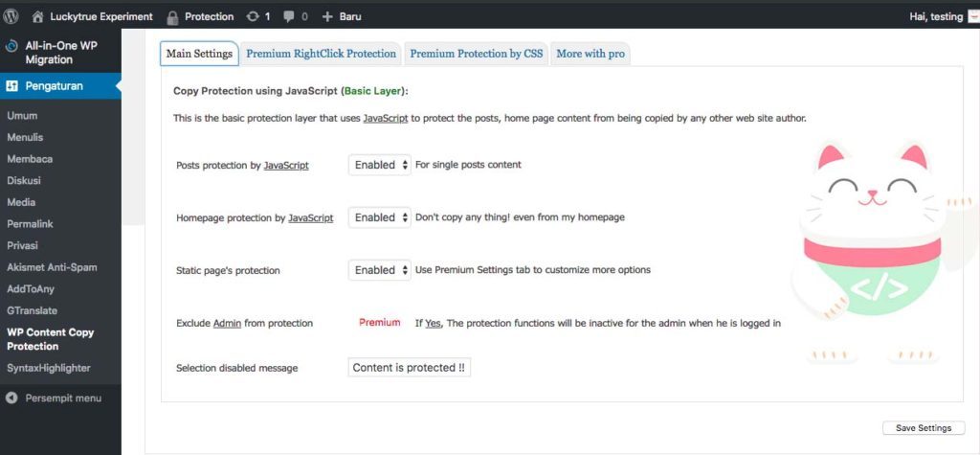
Task: Click the All-in-One WP Migration label
Action: coord(61,53)
